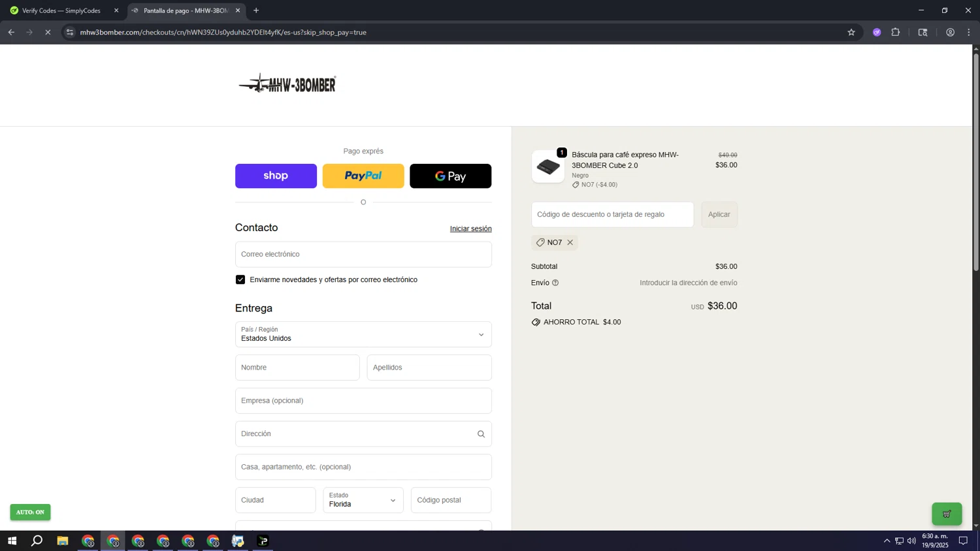The image size is (980, 551).
Task: Click the AHORRO TOTAL tag icon
Action: click(536, 323)
